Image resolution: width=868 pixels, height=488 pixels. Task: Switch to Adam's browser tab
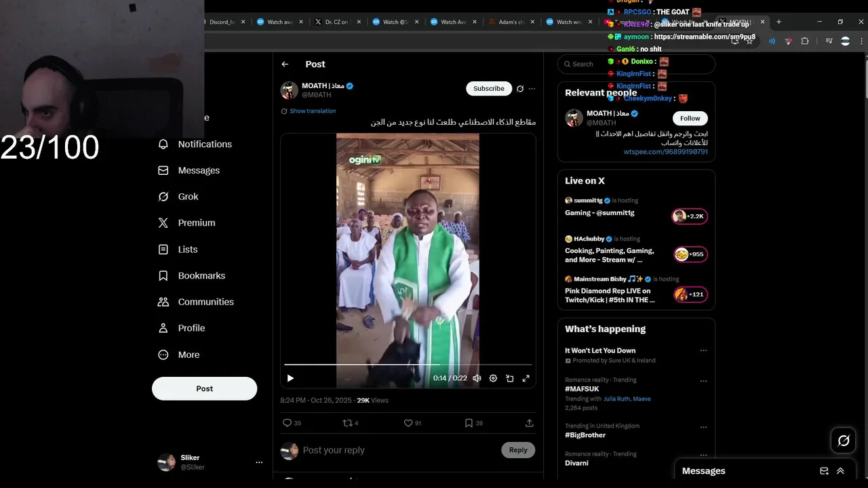pyautogui.click(x=510, y=22)
